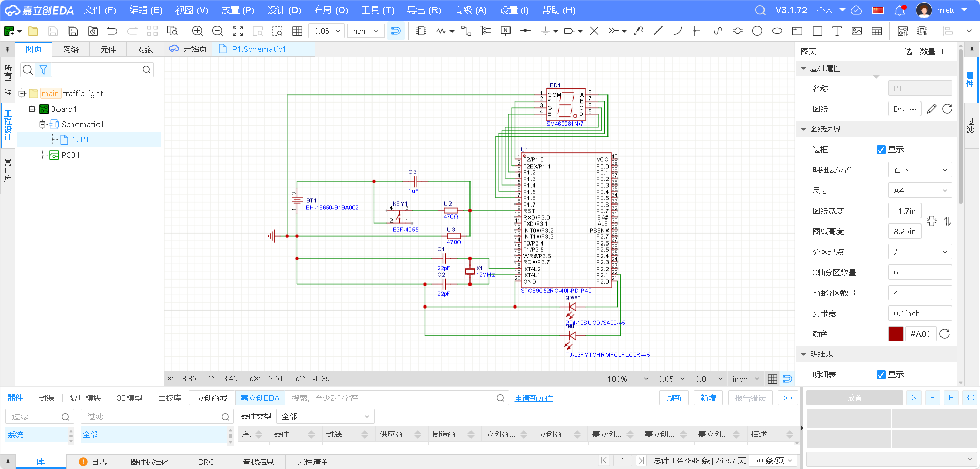
Task: Select the No Connect X tool
Action: tap(594, 31)
